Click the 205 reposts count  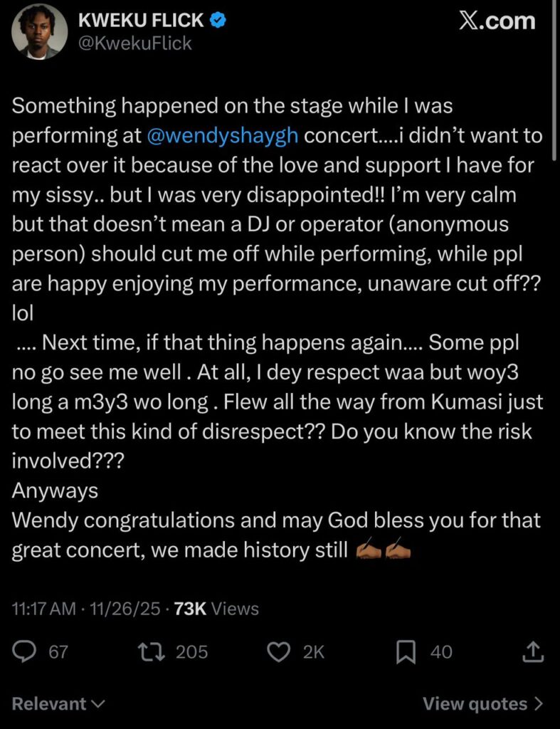coord(191,651)
